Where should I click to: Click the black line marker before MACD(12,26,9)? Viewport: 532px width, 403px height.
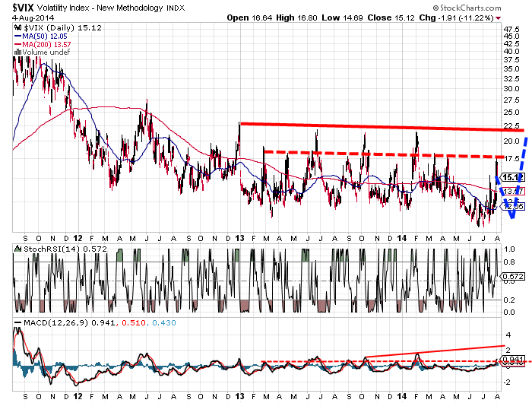pos(17,322)
